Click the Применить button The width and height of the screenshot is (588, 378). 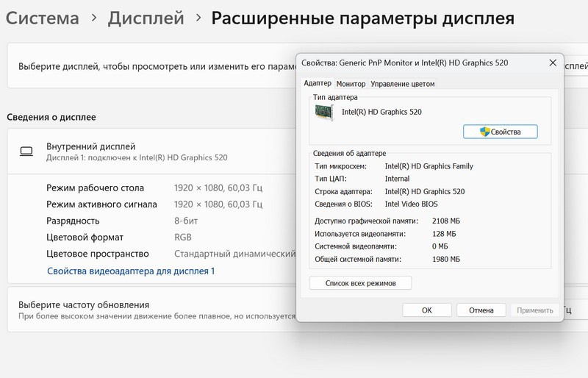pos(534,310)
